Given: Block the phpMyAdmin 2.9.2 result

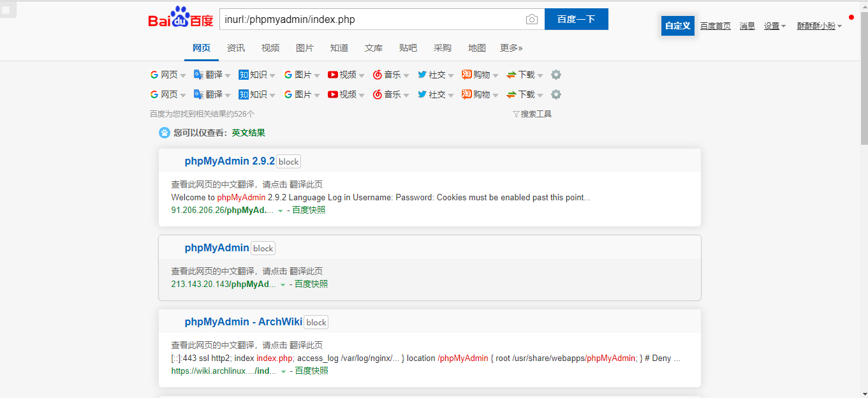Looking at the screenshot, I should pos(288,161).
